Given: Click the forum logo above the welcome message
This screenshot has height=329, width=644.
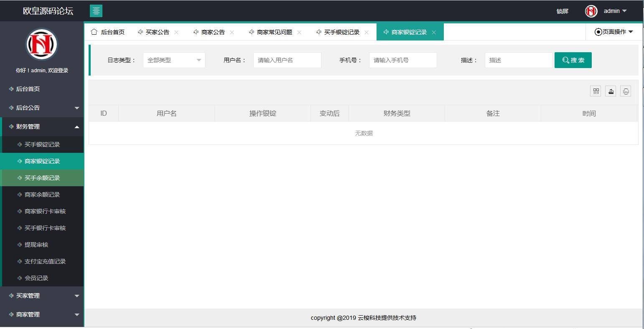Looking at the screenshot, I should click(x=41, y=44).
